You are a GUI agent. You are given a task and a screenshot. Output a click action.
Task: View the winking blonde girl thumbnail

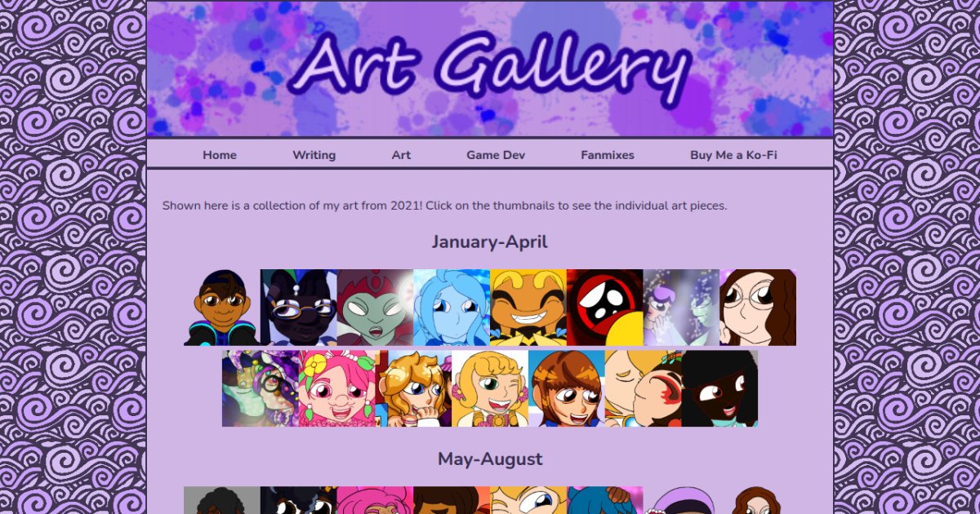[490, 388]
